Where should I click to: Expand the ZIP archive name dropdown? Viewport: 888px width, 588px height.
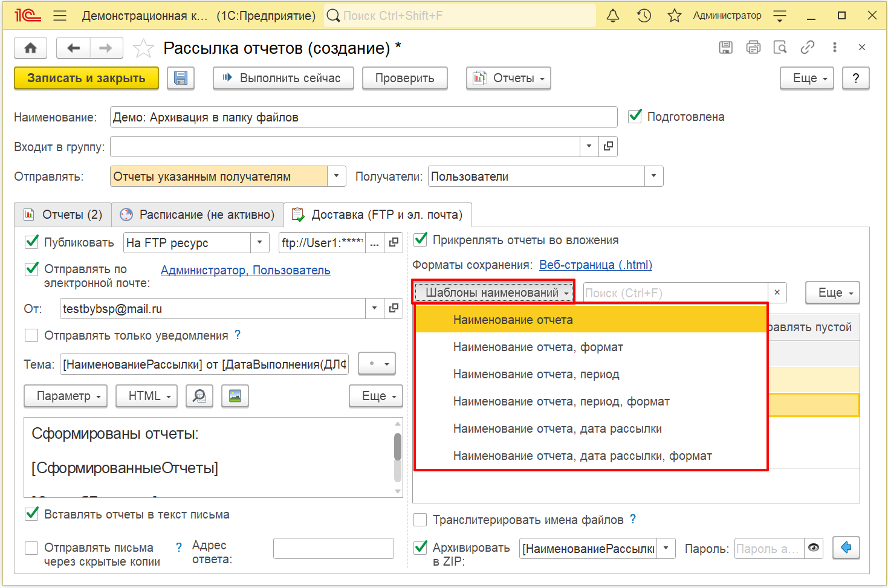(x=666, y=548)
